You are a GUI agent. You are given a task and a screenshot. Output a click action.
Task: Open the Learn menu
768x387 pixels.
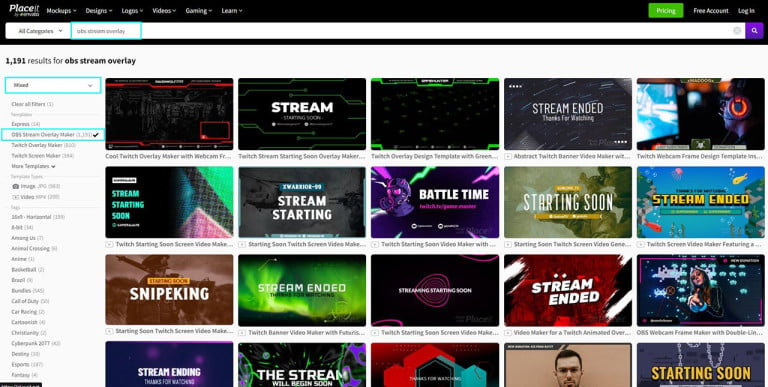232,10
